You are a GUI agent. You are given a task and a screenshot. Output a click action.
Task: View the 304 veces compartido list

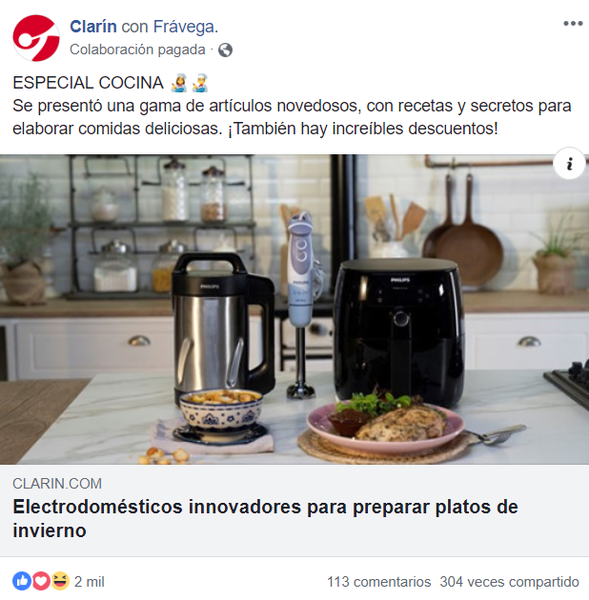coord(509,582)
